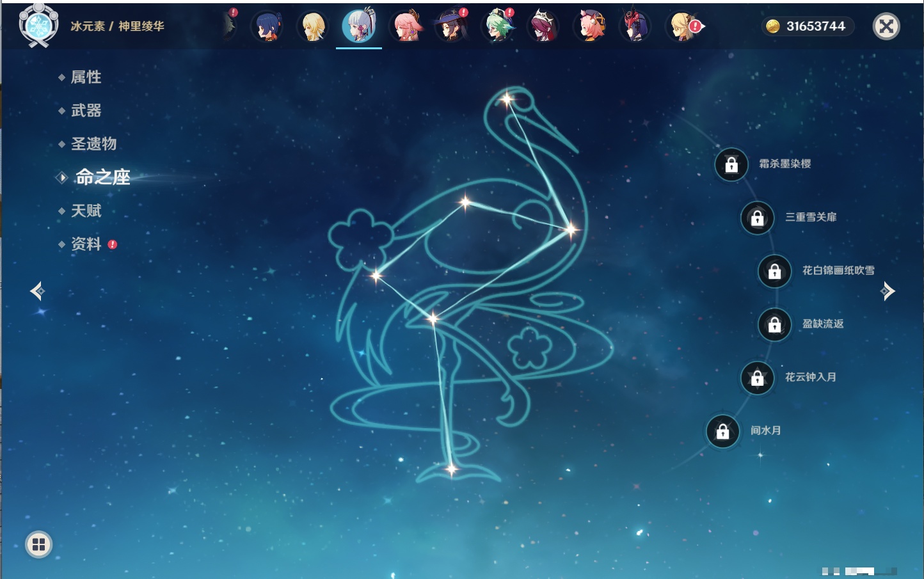Select the 花云钟入月 lock icon
Viewport: 924px width, 579px height.
click(757, 377)
